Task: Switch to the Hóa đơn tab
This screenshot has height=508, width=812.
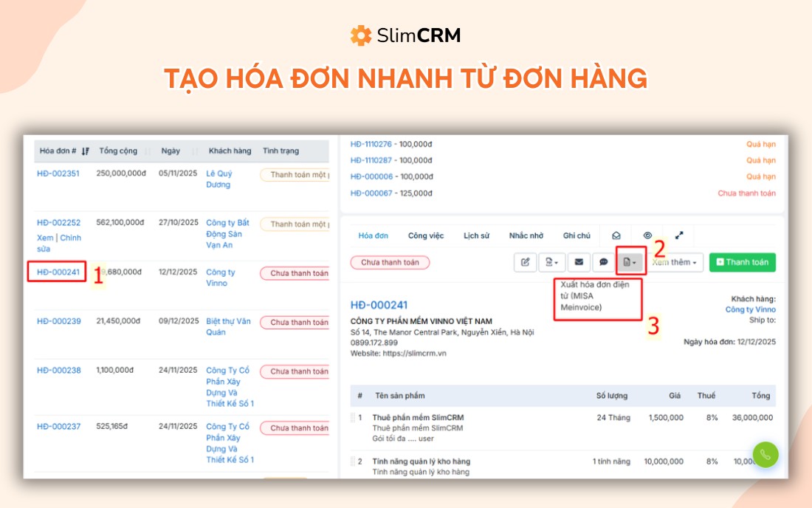Action: tap(373, 236)
